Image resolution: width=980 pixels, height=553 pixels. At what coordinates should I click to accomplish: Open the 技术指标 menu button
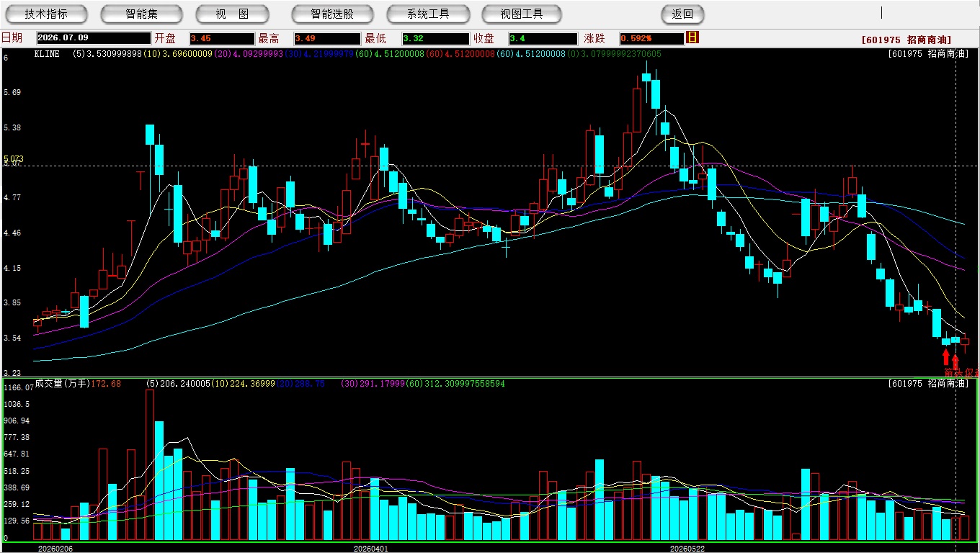coord(46,14)
